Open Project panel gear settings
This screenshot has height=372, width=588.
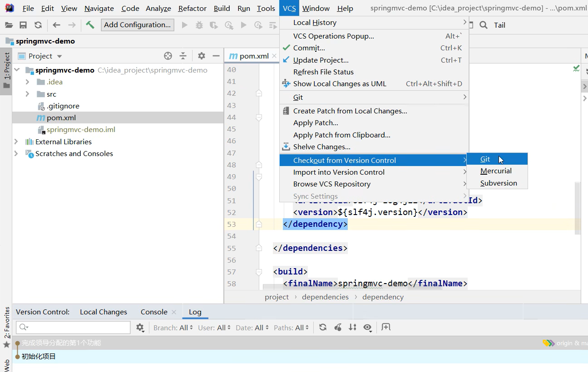(202, 56)
